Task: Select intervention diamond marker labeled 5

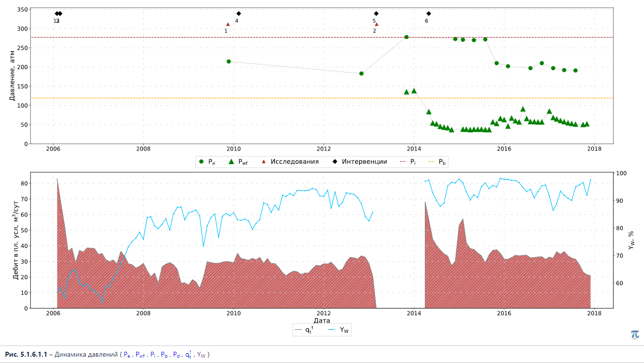Action: (x=376, y=14)
